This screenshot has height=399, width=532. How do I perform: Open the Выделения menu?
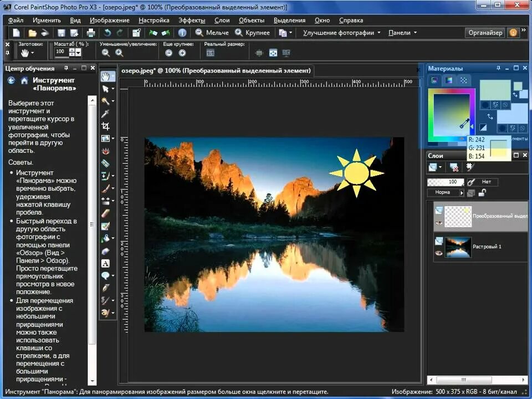coord(289,21)
